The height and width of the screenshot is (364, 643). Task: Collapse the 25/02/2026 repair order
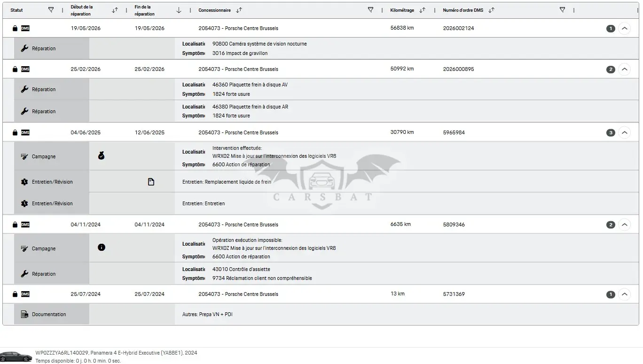624,69
